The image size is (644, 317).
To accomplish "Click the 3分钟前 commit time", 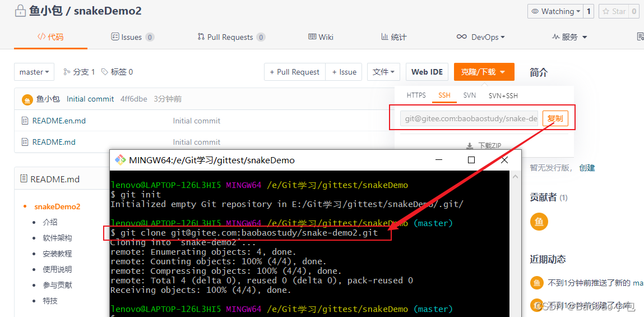I will (x=168, y=99).
